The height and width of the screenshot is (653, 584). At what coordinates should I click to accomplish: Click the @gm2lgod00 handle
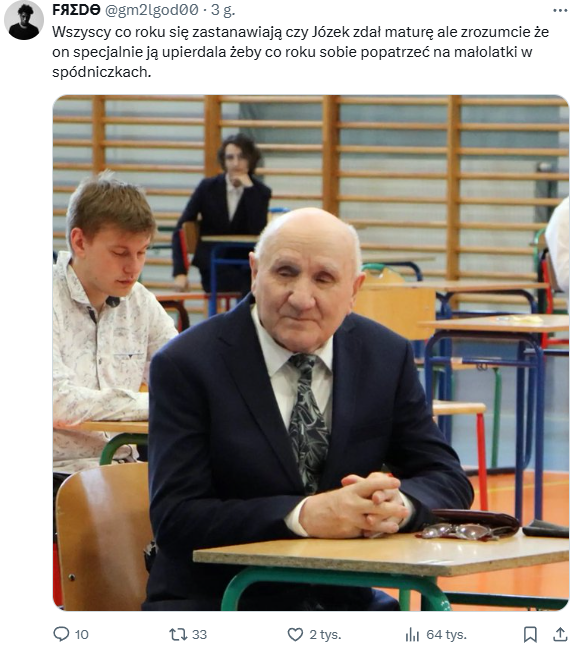click(x=152, y=10)
